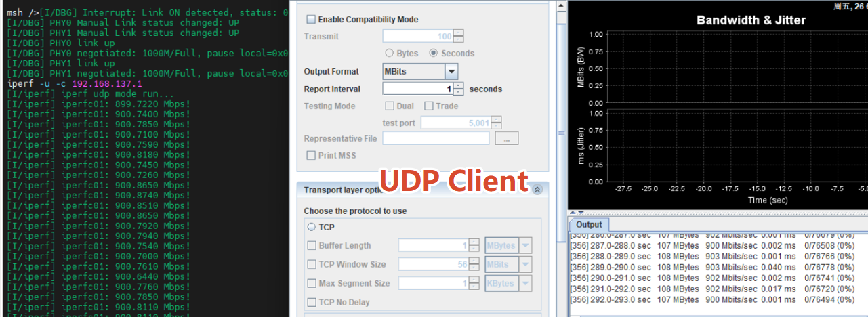Choose the TCP protocol radio button

[x=312, y=228]
